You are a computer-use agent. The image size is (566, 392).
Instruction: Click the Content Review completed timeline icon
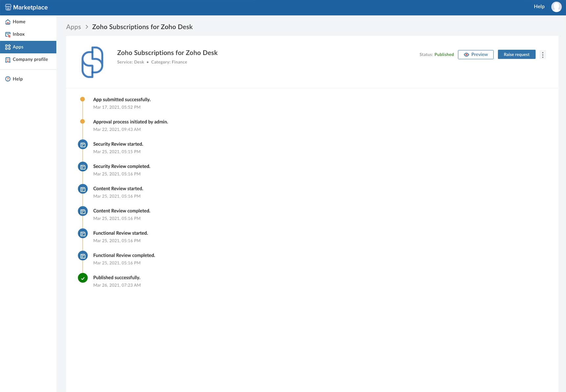tap(83, 211)
